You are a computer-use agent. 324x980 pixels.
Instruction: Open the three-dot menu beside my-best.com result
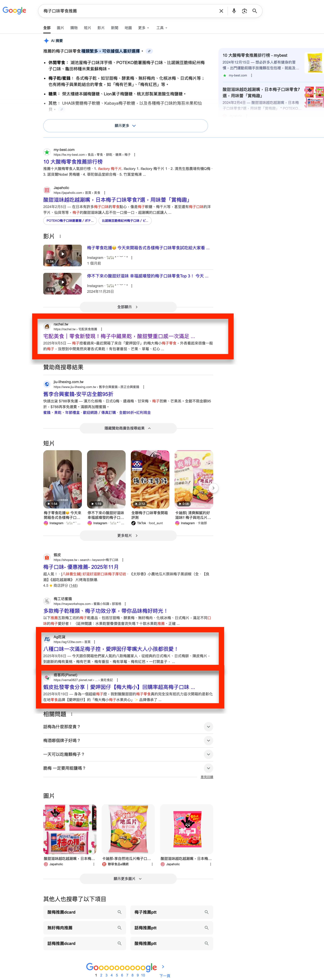coord(135,155)
